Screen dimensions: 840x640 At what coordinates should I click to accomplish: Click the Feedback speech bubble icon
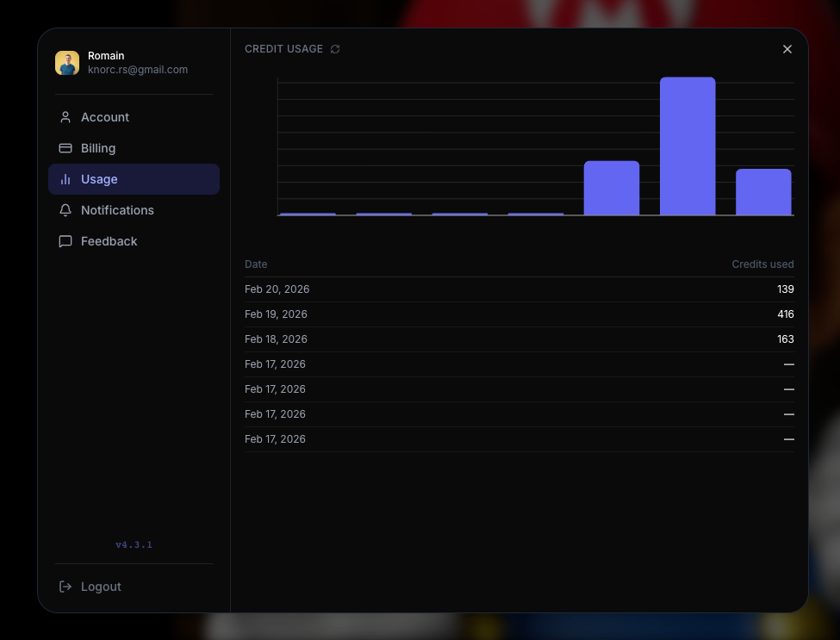click(x=65, y=241)
